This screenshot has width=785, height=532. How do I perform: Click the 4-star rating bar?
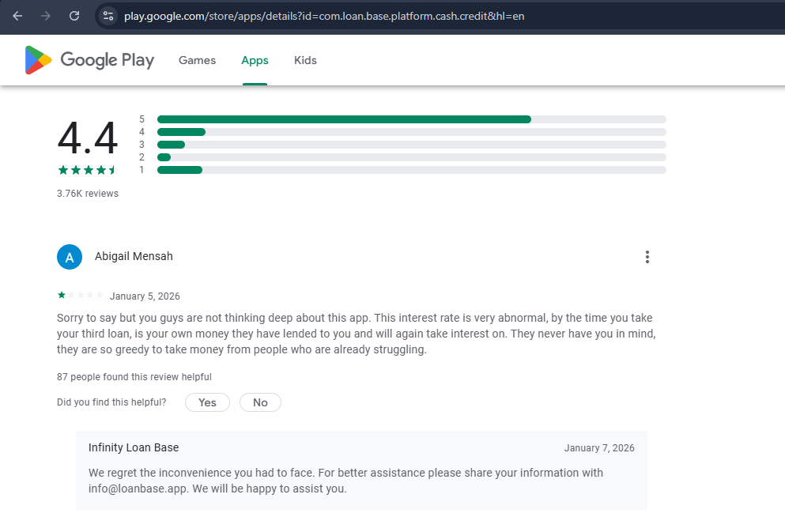click(412, 132)
